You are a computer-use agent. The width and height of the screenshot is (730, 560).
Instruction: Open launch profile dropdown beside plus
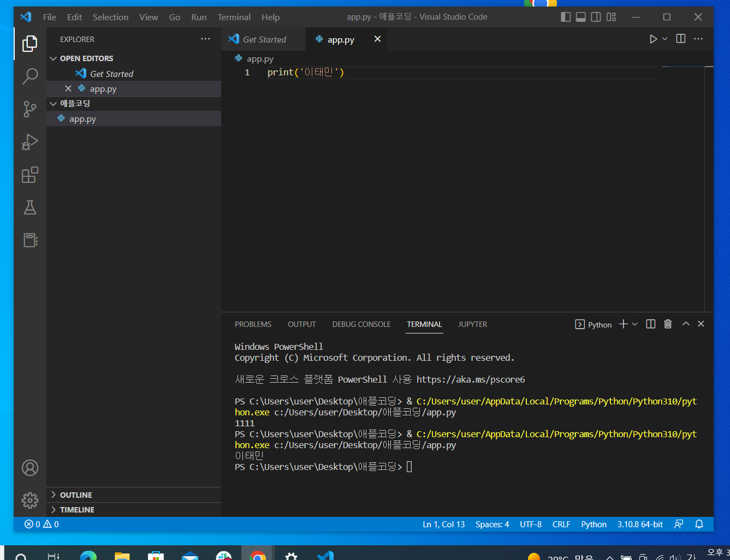[634, 324]
